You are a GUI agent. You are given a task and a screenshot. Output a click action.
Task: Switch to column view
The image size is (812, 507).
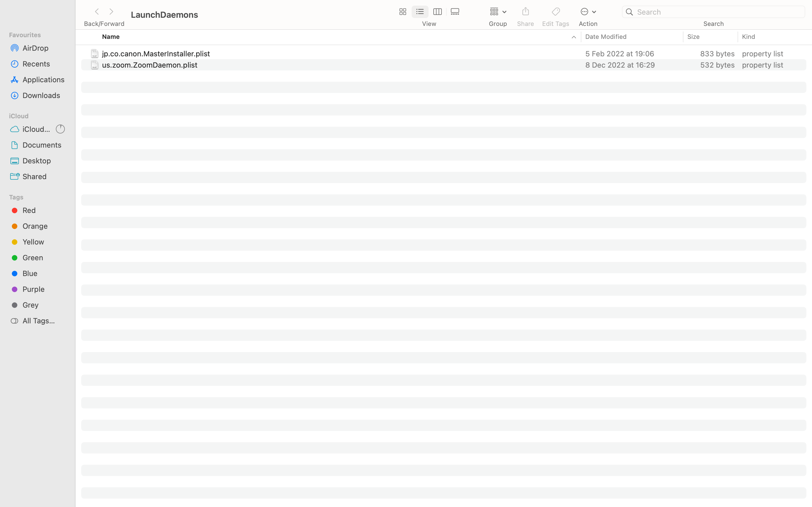point(437,12)
